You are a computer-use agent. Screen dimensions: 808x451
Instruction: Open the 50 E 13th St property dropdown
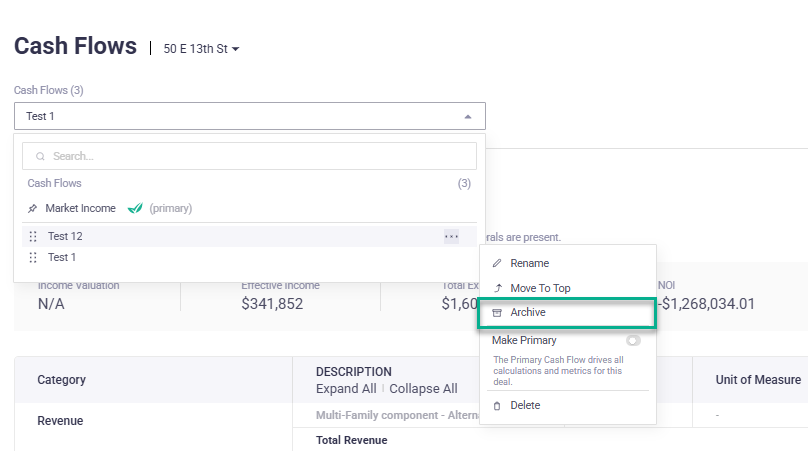coord(202,48)
